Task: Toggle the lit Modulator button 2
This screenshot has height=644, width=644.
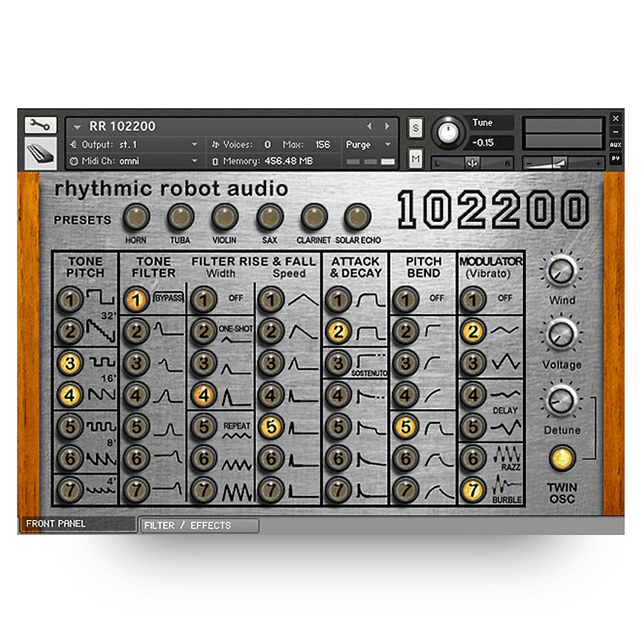Action: point(473,331)
